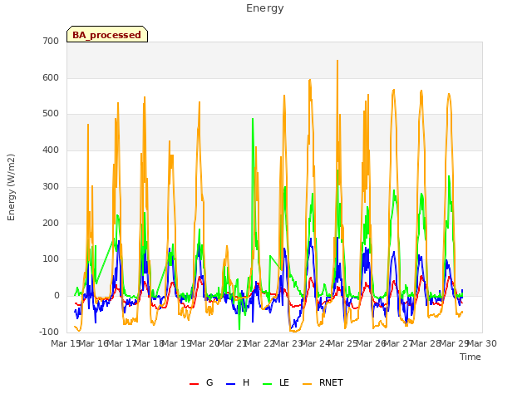Click the Mar 15 x-axis label
The height and width of the screenshot is (399, 532).
66,343
